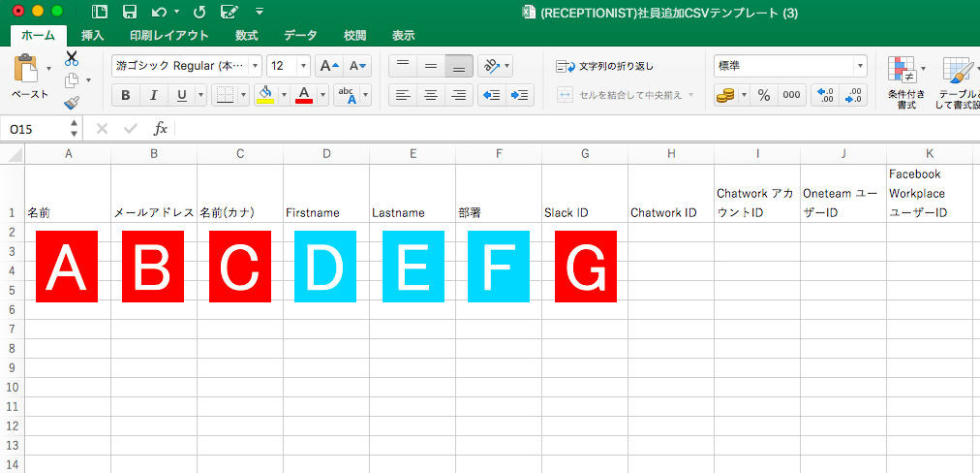Click the Format Painter brush icon
The width and height of the screenshot is (980, 473).
coord(72,102)
